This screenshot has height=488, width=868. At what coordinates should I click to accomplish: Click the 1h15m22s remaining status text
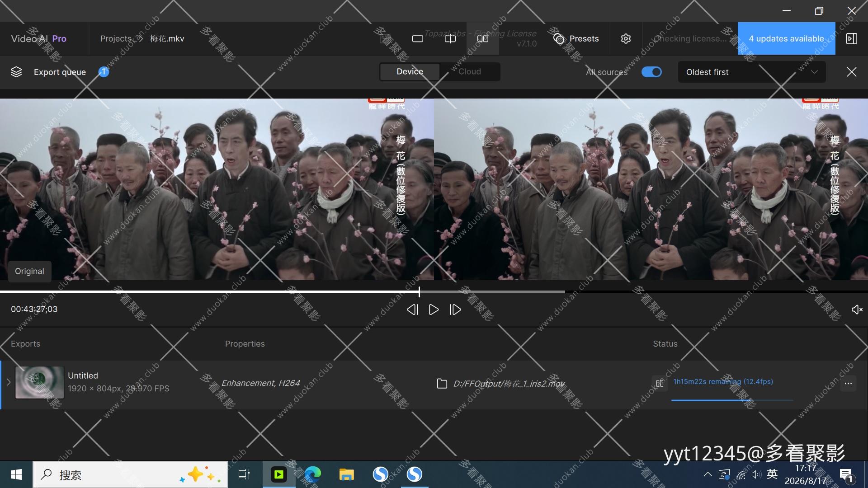point(723,382)
